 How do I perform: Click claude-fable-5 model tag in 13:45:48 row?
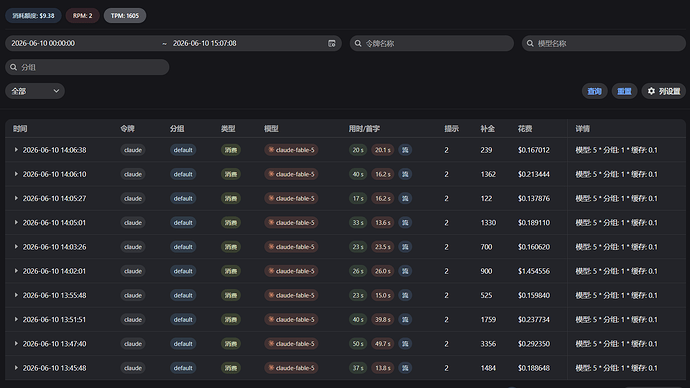click(291, 368)
